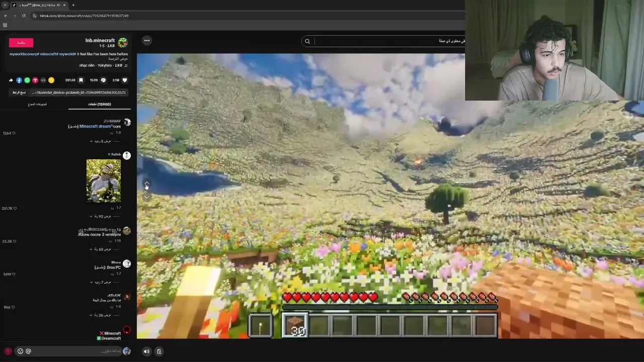Get the embed code icon
Viewport: 644px width, 362px height.
point(43,80)
